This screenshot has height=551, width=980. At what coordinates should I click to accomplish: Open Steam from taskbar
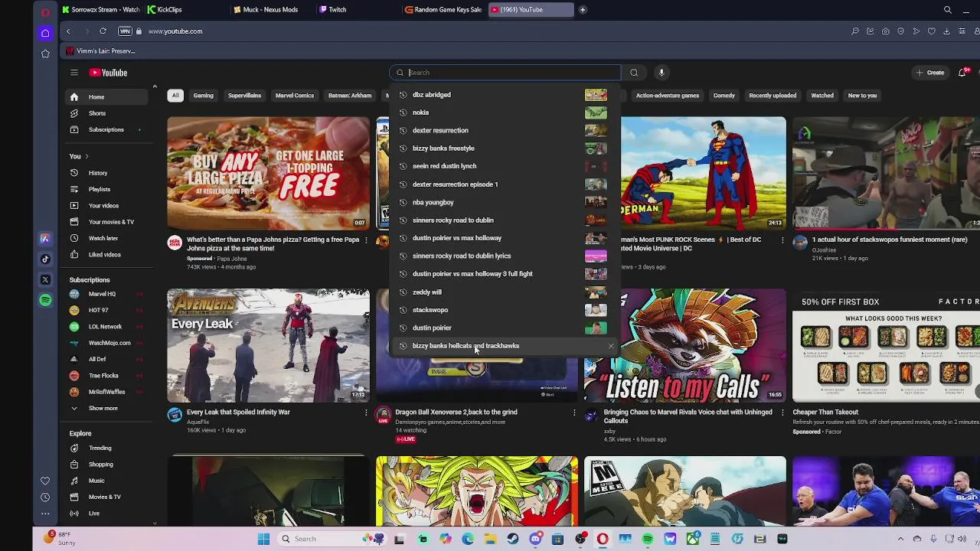coord(513,539)
